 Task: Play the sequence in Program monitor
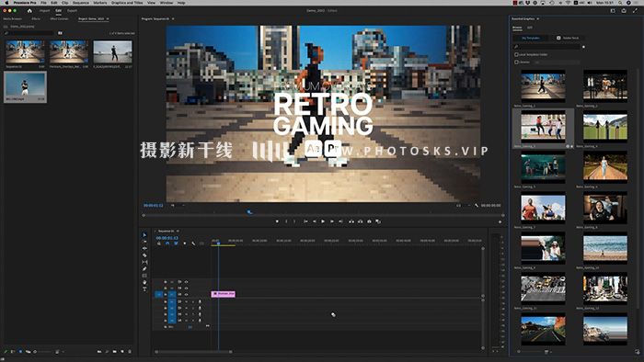[323, 221]
